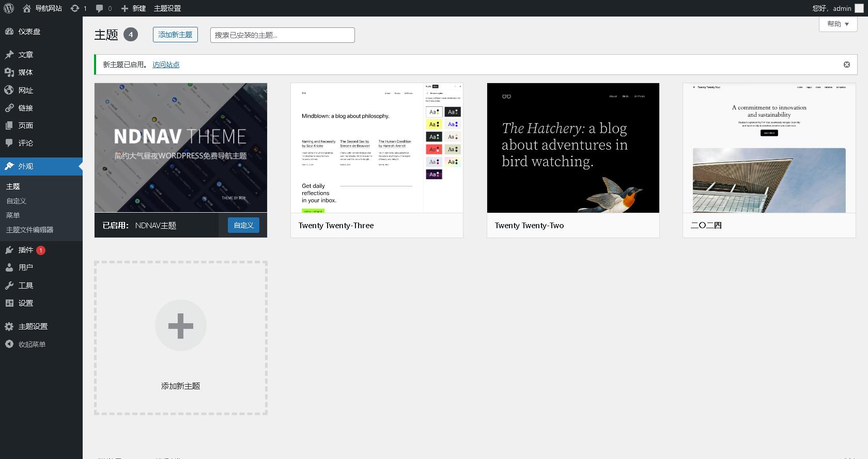Click the 新建 plus icon in admin bar
This screenshot has width=868, height=459.
(x=125, y=8)
